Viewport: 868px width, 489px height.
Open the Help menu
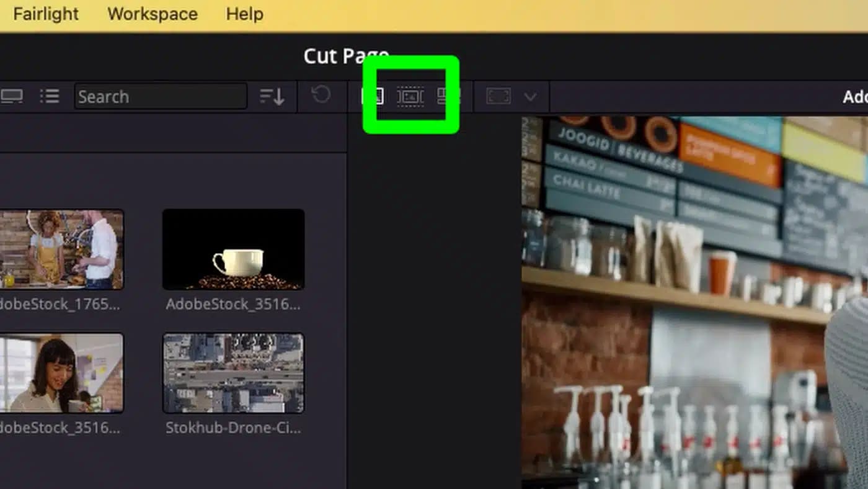pos(243,14)
